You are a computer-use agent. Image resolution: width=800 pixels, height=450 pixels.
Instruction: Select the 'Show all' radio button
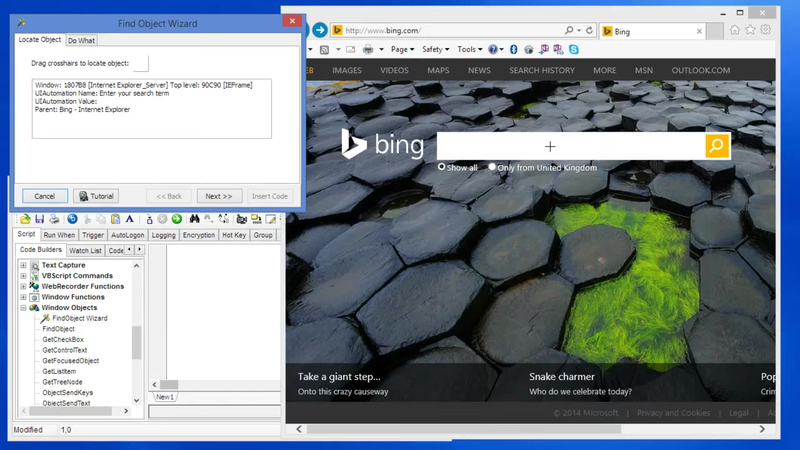[441, 167]
